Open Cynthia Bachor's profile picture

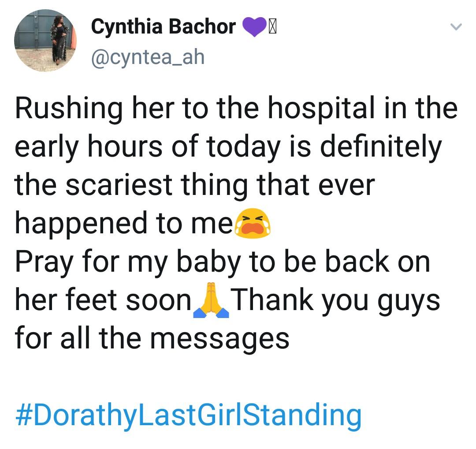pyautogui.click(x=45, y=41)
